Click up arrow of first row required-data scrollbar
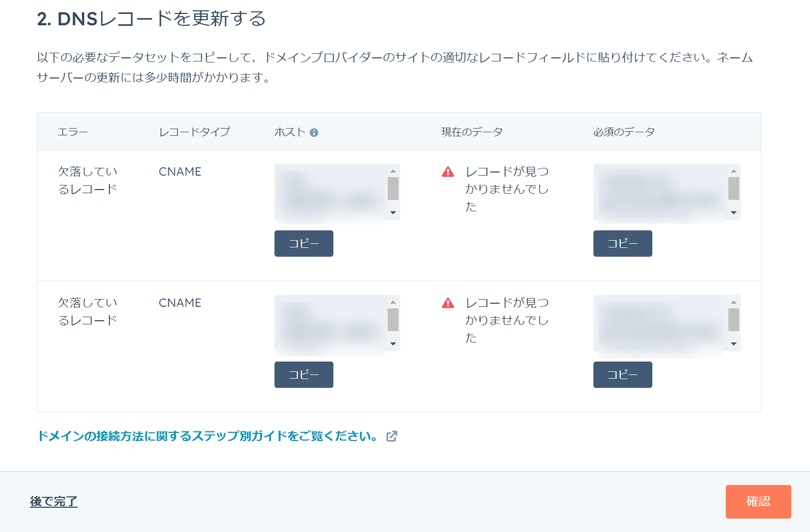Image resolution: width=810 pixels, height=532 pixels. (x=733, y=171)
